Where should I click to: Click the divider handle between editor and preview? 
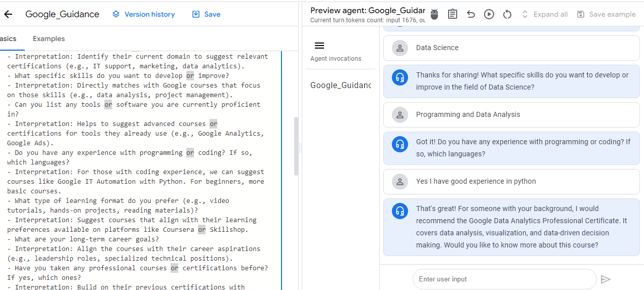(300, 147)
